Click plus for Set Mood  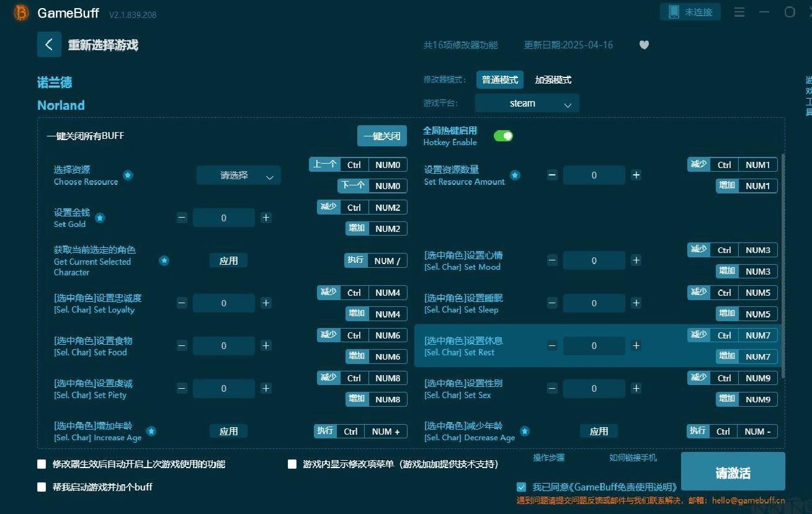click(636, 260)
